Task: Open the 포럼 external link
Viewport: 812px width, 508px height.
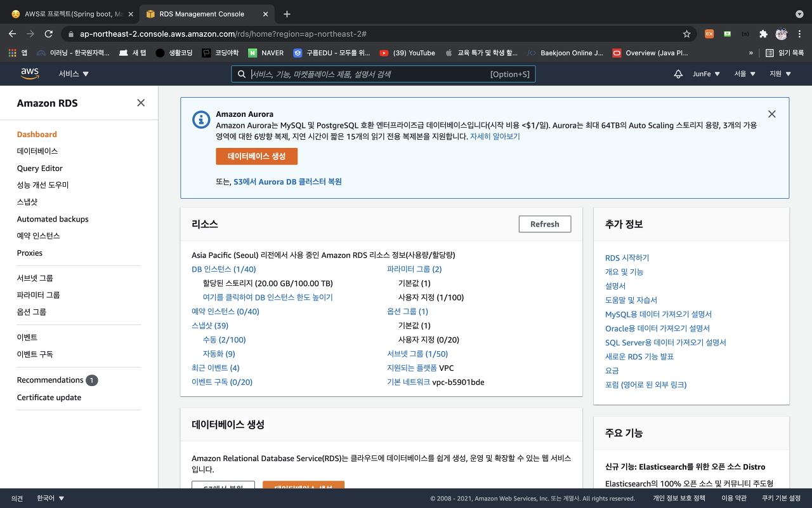Action: [x=646, y=385]
